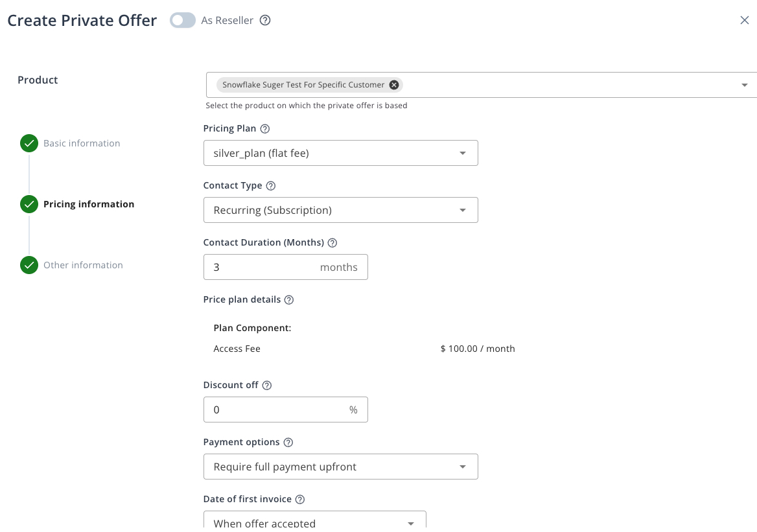Open Contact Duration help tooltip

click(x=332, y=242)
